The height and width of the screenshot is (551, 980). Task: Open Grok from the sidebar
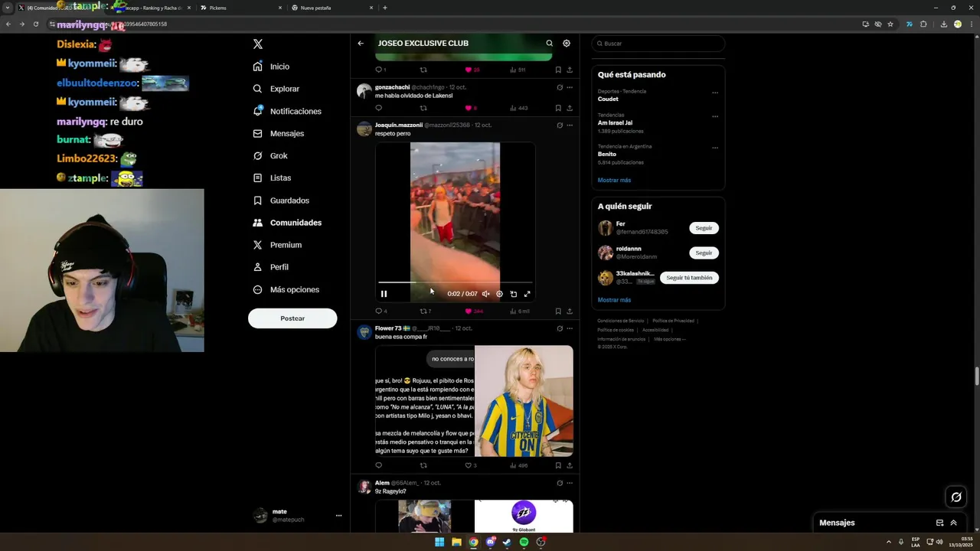coord(270,155)
